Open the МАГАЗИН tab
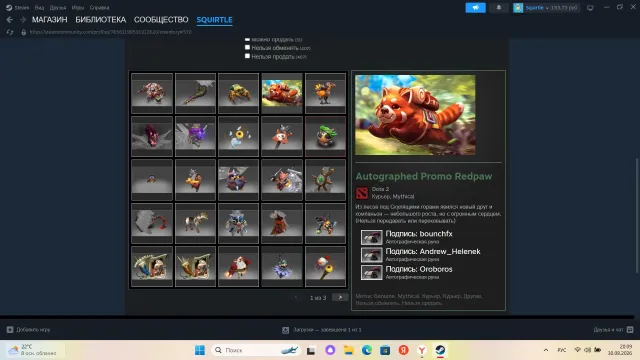This screenshot has width=640, height=360. pyautogui.click(x=49, y=20)
